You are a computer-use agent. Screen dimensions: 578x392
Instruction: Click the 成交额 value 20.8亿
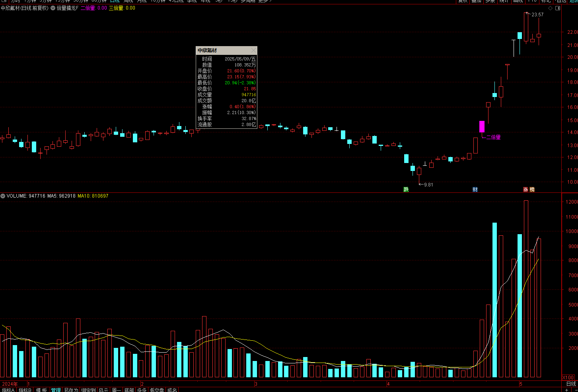(249, 101)
